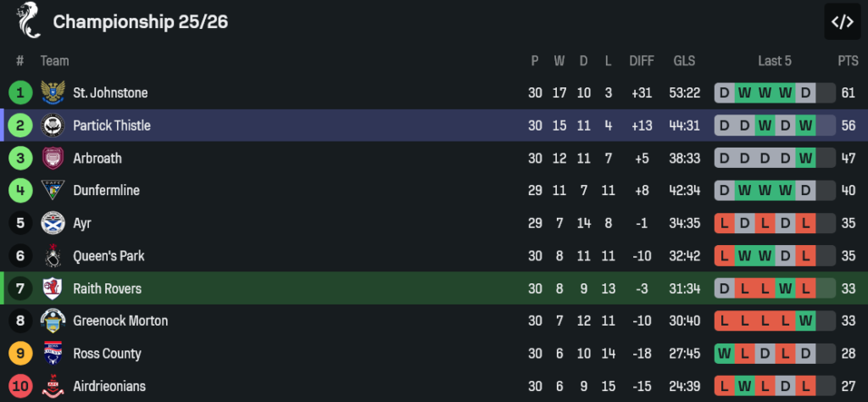
Task: Click St. Johnstone's first form result badge
Action: coord(724,92)
